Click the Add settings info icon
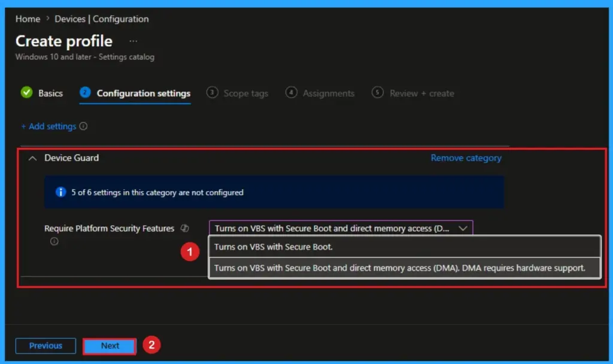This screenshot has height=364, width=613. click(83, 126)
